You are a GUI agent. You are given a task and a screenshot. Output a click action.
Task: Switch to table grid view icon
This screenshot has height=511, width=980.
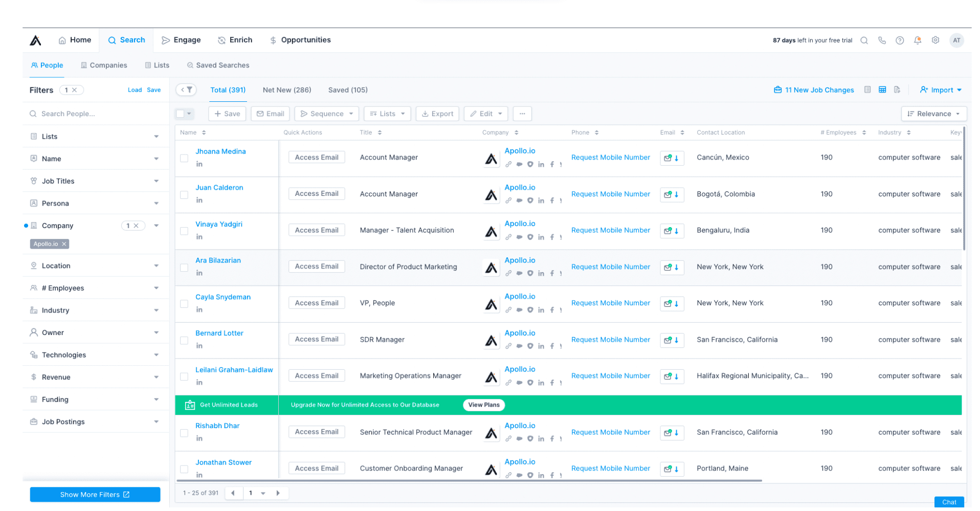tap(882, 90)
